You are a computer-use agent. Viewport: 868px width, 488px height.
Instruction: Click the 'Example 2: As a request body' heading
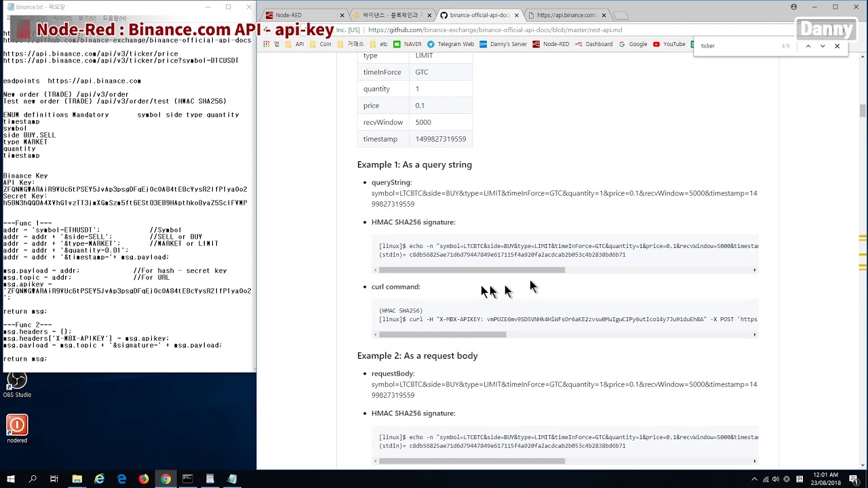coord(417,356)
